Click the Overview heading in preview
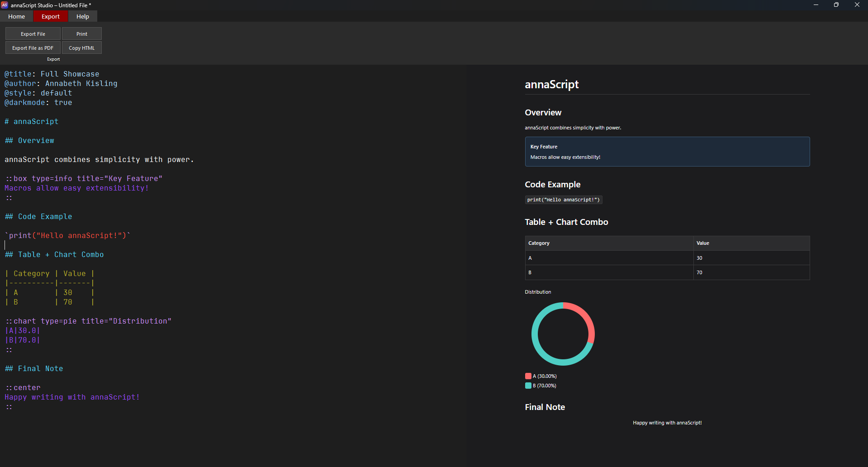The height and width of the screenshot is (467, 868). (543, 113)
